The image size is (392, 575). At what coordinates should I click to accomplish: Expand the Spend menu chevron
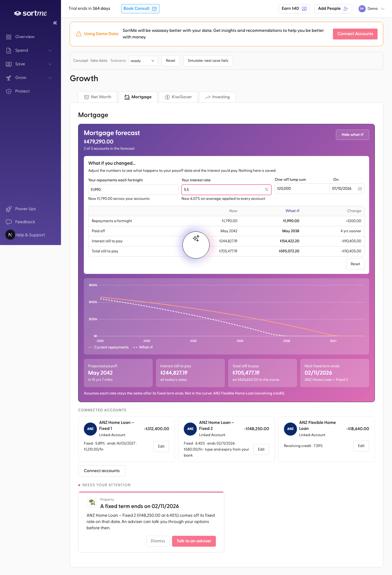pyautogui.click(x=50, y=50)
